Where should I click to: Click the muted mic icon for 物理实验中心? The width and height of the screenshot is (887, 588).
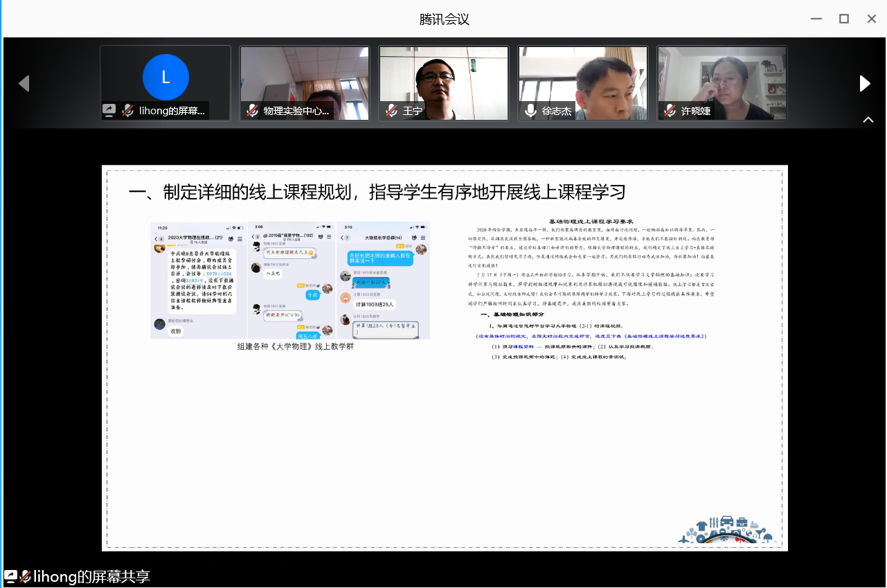tap(253, 110)
